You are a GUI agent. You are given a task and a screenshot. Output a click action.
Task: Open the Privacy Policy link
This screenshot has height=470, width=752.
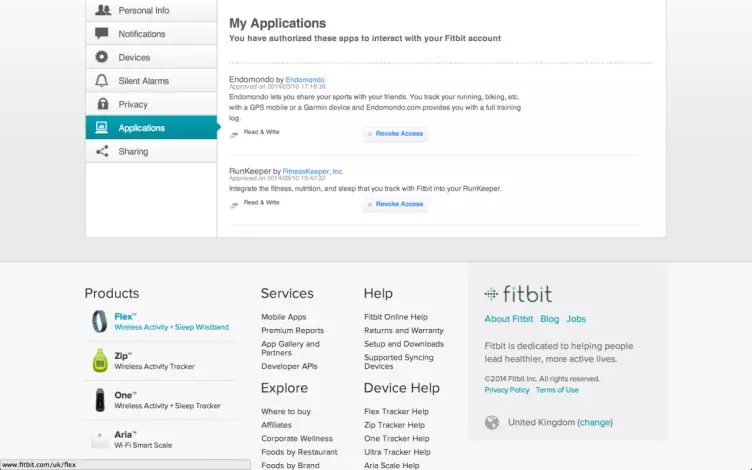click(x=507, y=390)
